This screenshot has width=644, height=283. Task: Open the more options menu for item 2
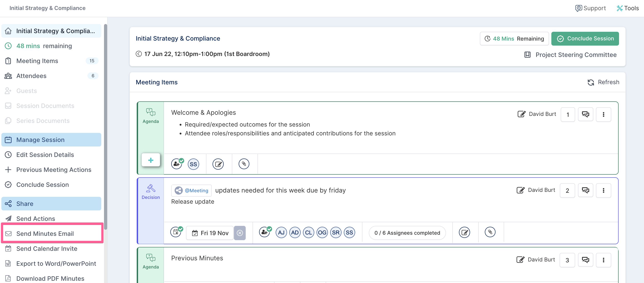[x=604, y=190]
